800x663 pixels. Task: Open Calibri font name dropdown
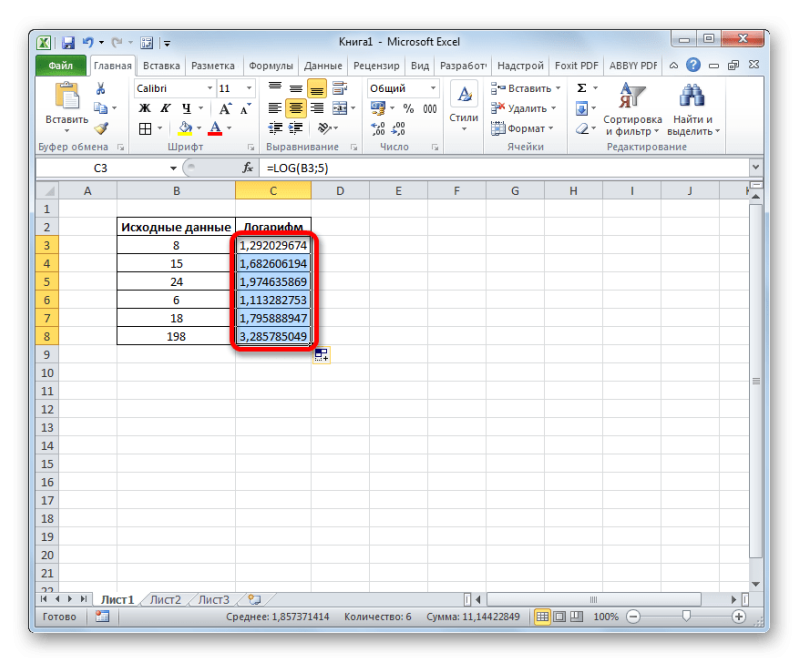pyautogui.click(x=210, y=88)
